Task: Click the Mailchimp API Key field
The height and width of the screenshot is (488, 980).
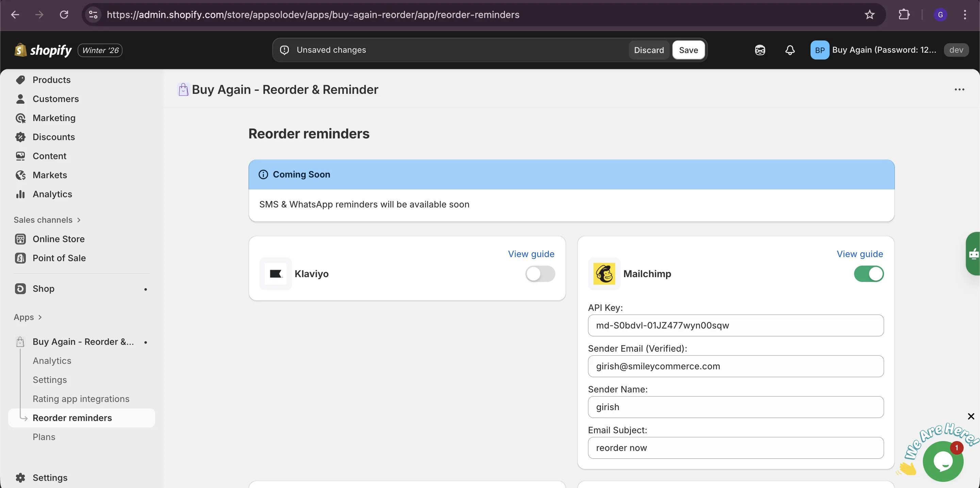Action: [x=736, y=325]
